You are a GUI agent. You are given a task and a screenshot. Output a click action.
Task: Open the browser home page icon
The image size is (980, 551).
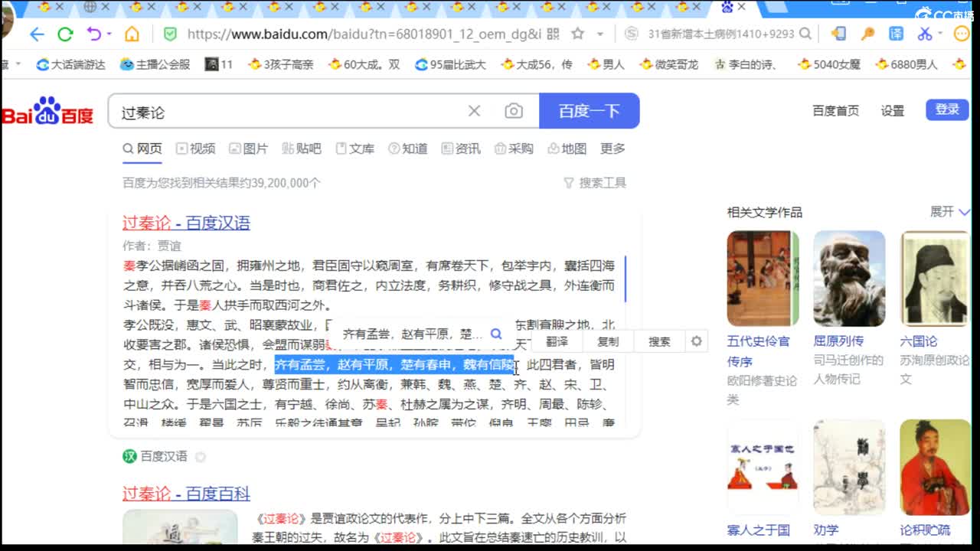132,34
